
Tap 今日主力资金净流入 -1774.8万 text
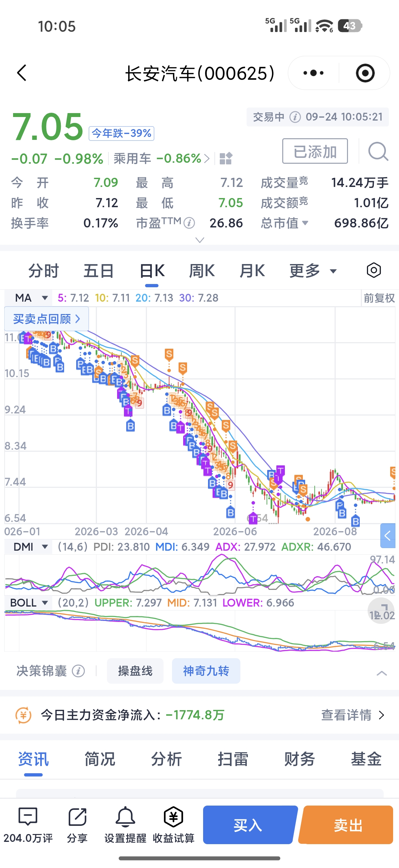(132, 715)
